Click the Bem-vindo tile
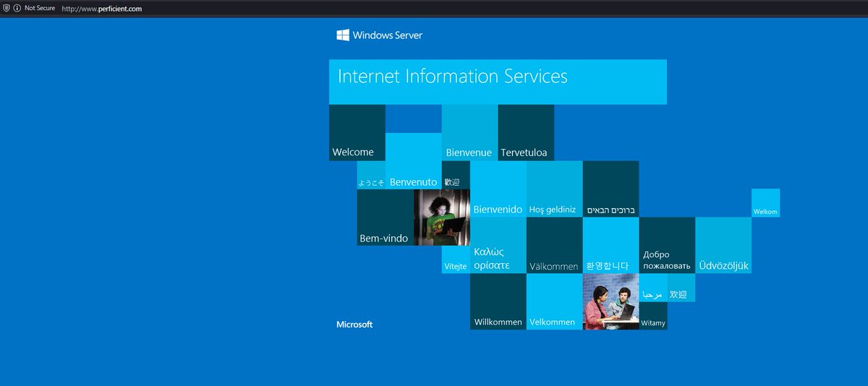868x386 pixels. pos(385,218)
